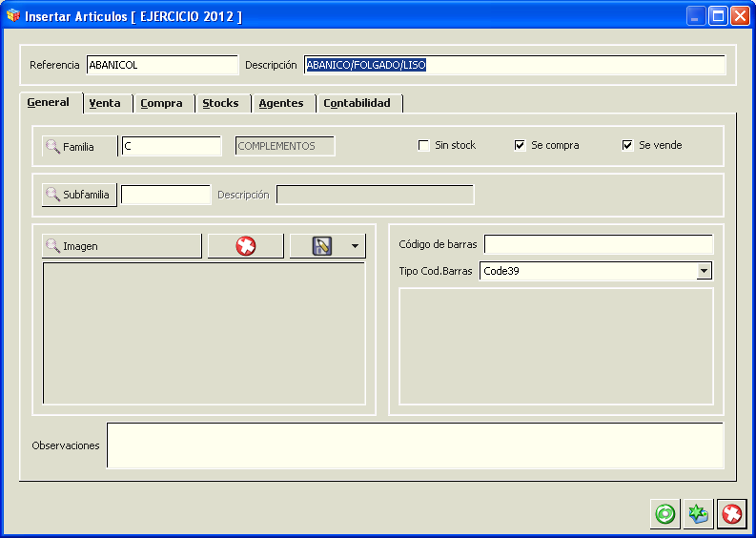Click the app icon in title bar
The image size is (756, 538).
pos(13,16)
